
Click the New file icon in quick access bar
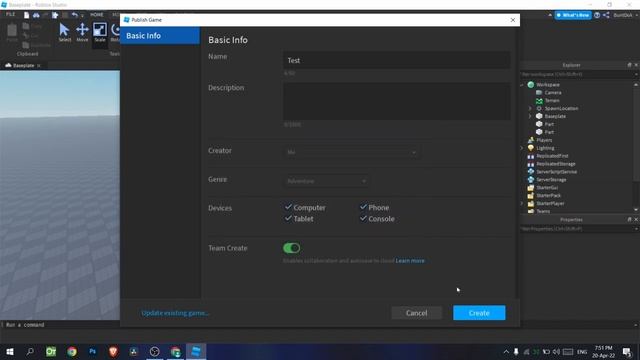(27, 15)
